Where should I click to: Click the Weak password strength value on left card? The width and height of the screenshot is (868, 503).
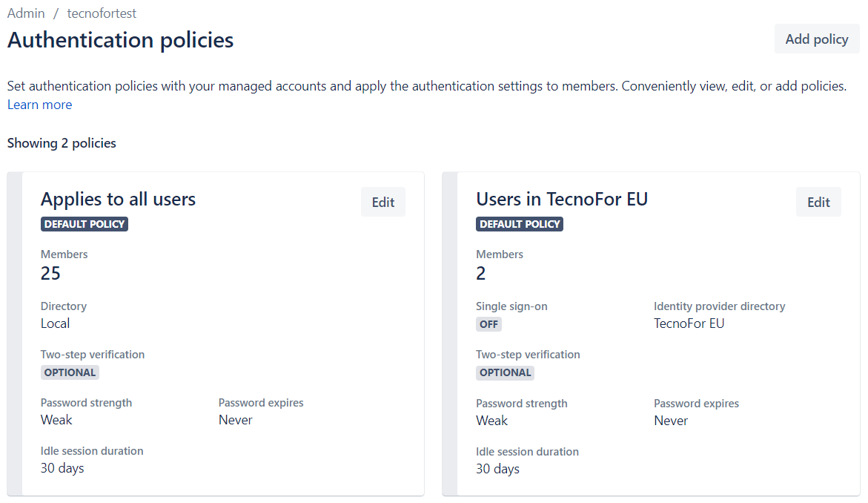pos(56,420)
